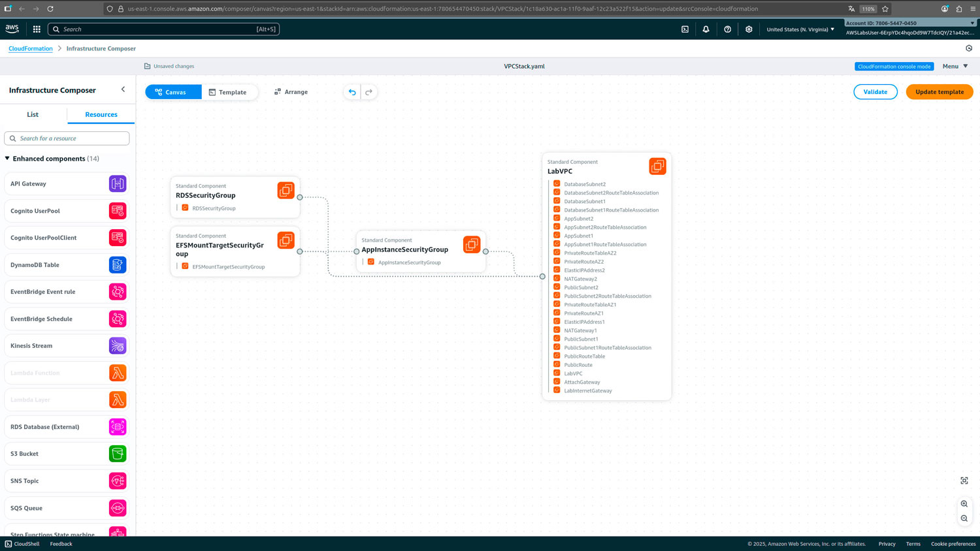Zoom in on the canvas
The image size is (980, 551).
coord(964,504)
